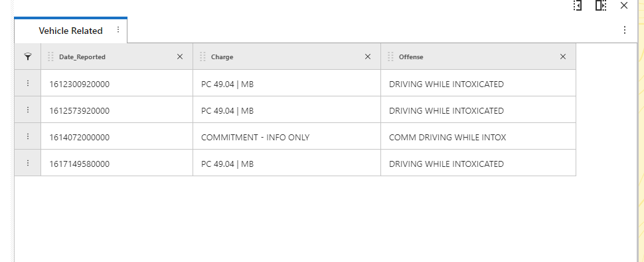Select cell 1612300920000
The image size is (644, 262).
point(117,83)
